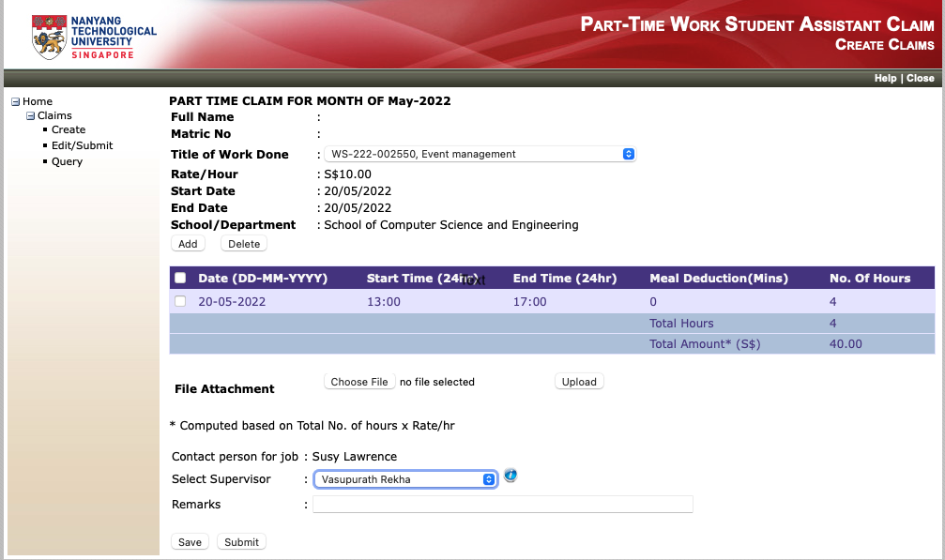Click the Choose File button

(x=359, y=382)
